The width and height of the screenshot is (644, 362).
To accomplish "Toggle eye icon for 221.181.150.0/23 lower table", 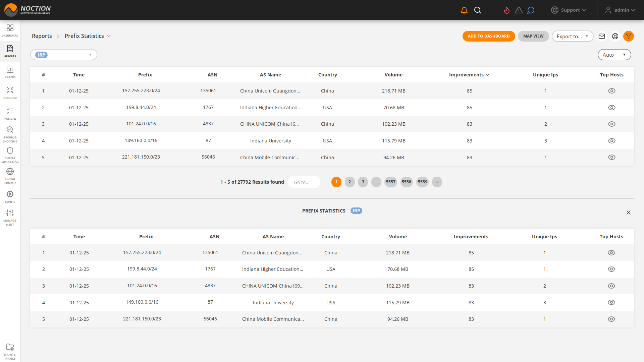I will 611,319.
